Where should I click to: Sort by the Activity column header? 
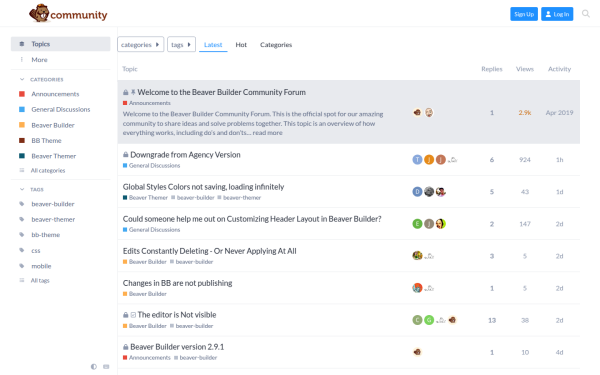pos(559,69)
